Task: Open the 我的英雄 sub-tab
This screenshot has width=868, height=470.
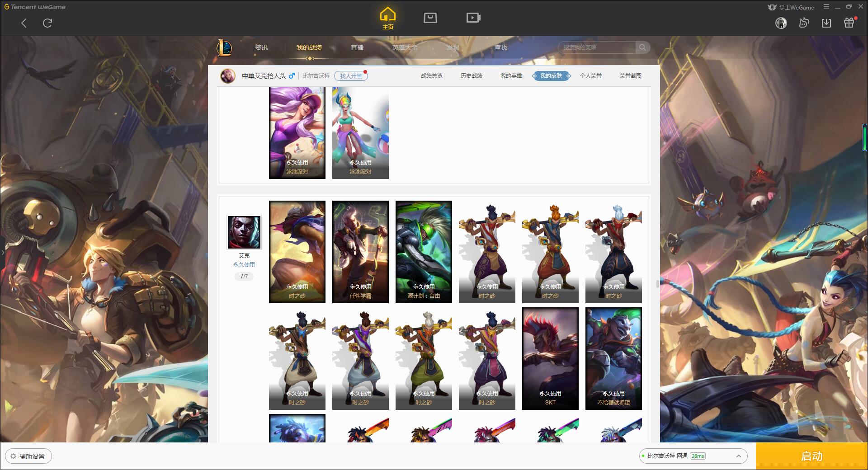Action: pyautogui.click(x=511, y=76)
